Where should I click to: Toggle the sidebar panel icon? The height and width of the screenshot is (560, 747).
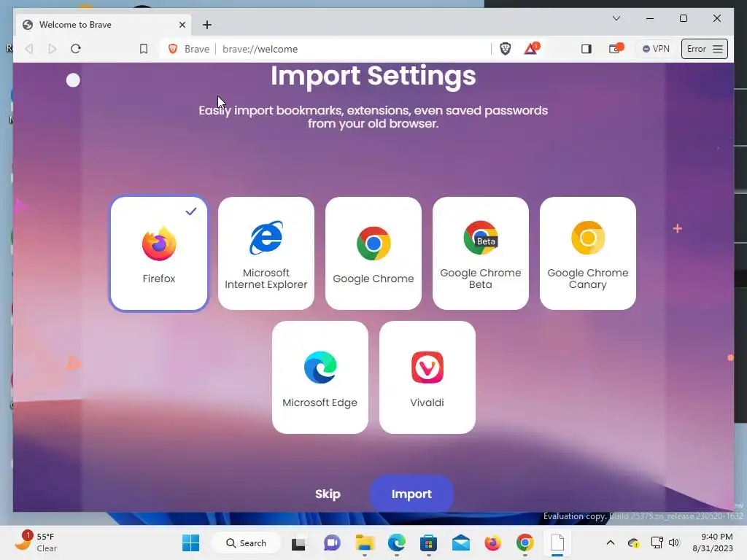586,49
